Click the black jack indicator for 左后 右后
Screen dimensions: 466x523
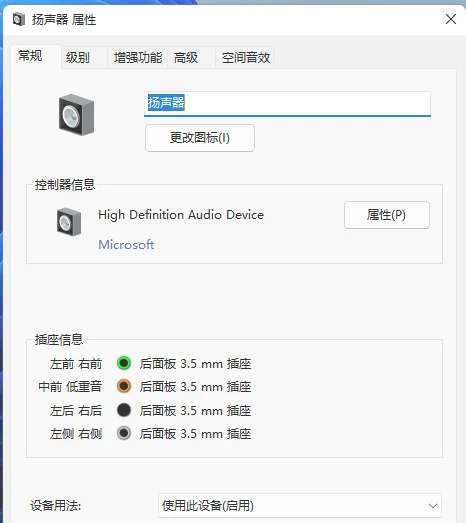(x=124, y=410)
